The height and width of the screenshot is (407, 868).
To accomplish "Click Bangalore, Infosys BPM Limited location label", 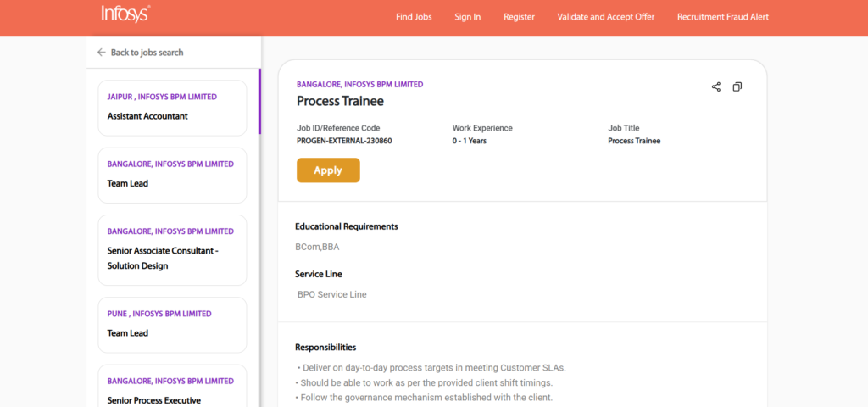I will tap(359, 85).
